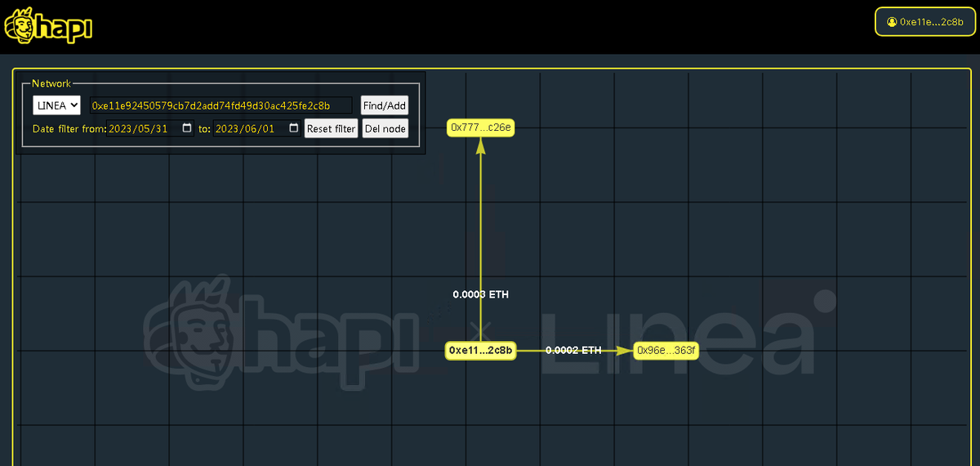Click the Reset filter button
The height and width of the screenshot is (466, 980).
[x=332, y=128]
